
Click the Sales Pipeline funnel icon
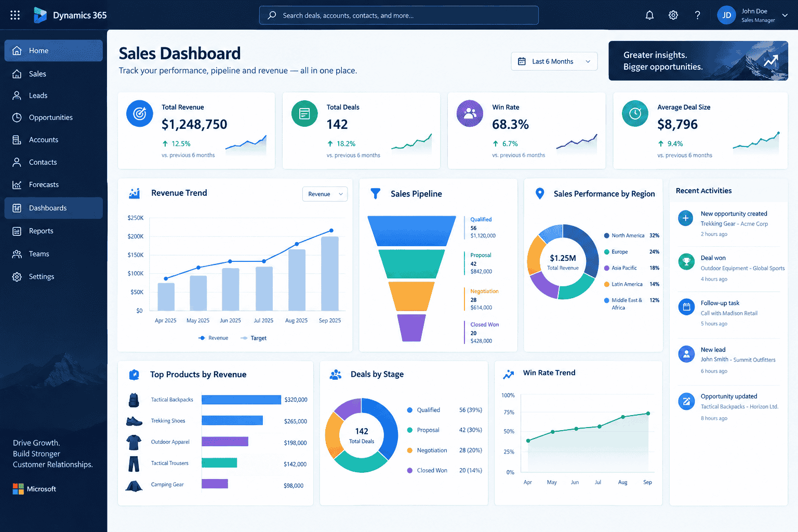[x=375, y=194]
